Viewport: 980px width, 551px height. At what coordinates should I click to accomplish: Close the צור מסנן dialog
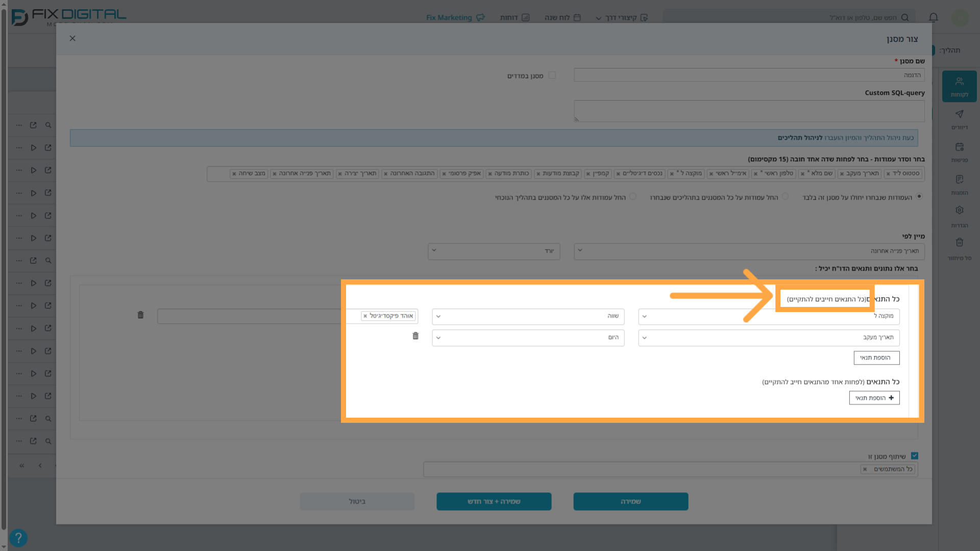coord(72,38)
